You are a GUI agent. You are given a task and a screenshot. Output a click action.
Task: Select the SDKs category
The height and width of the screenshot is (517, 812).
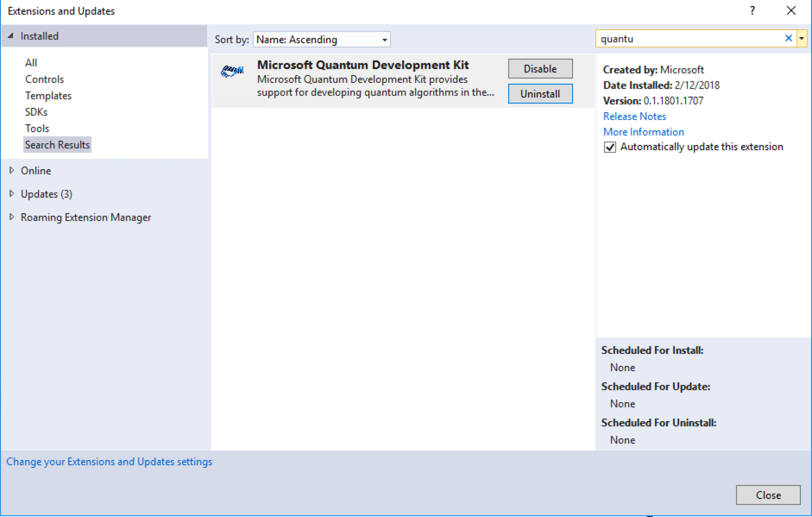point(36,112)
